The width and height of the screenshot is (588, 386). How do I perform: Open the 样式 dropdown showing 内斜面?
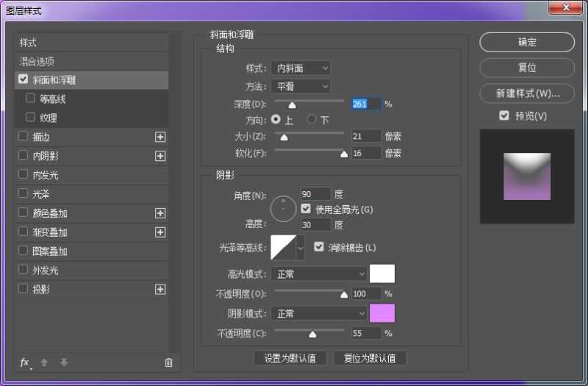[x=301, y=68]
